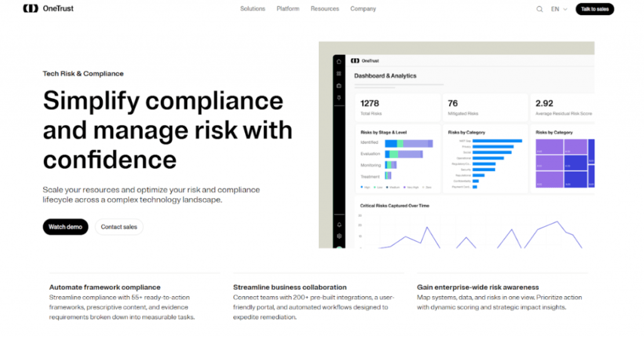Screen dimensions: 644x337
Task: Select the 1278 Total Risks card
Action: click(397, 107)
